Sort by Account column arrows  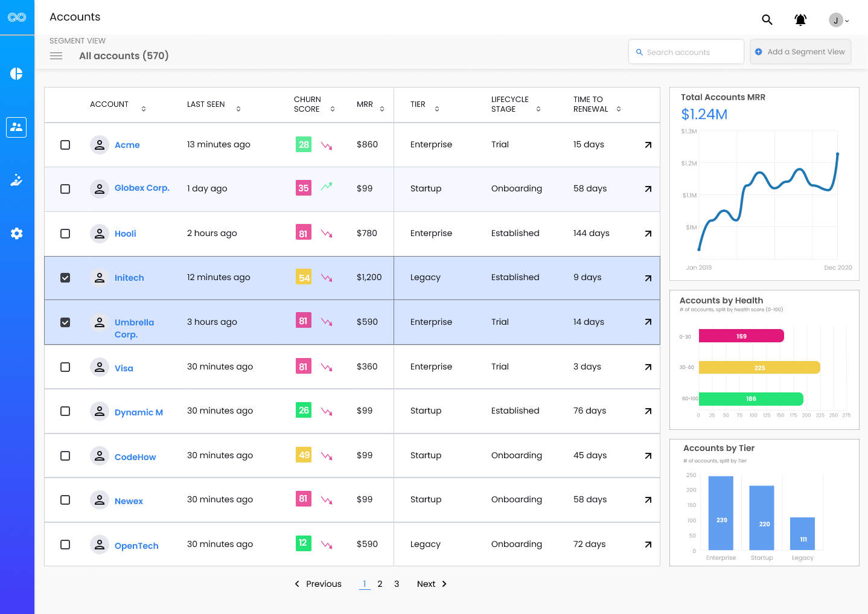click(144, 109)
